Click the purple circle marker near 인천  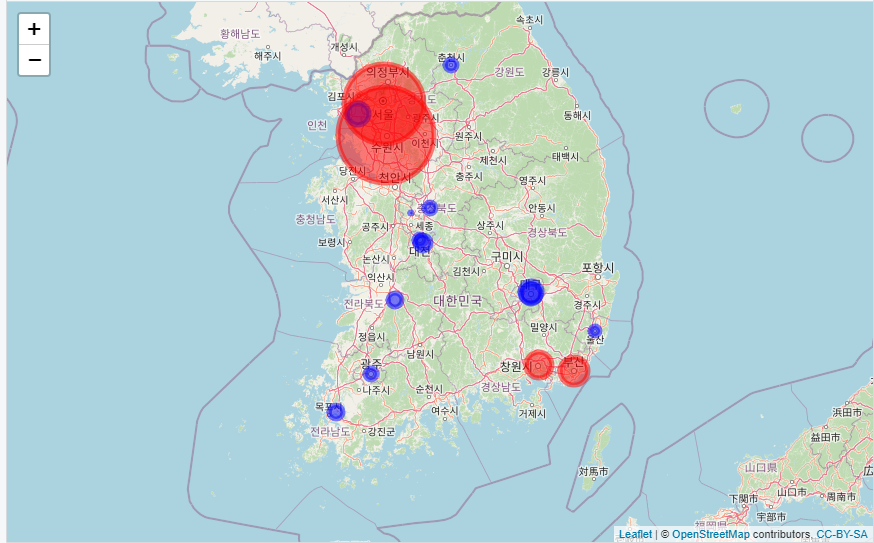pos(357,114)
